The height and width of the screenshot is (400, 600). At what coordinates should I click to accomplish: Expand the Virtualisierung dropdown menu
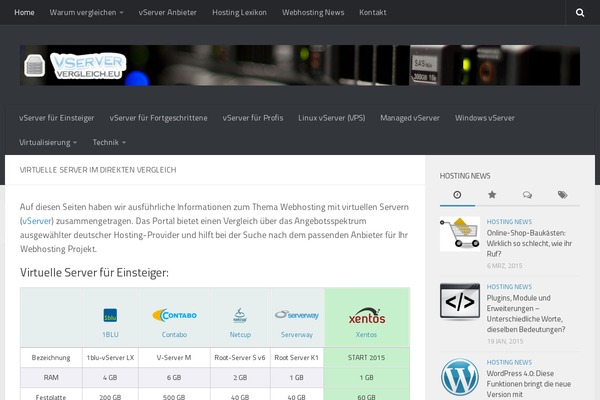coord(48,142)
